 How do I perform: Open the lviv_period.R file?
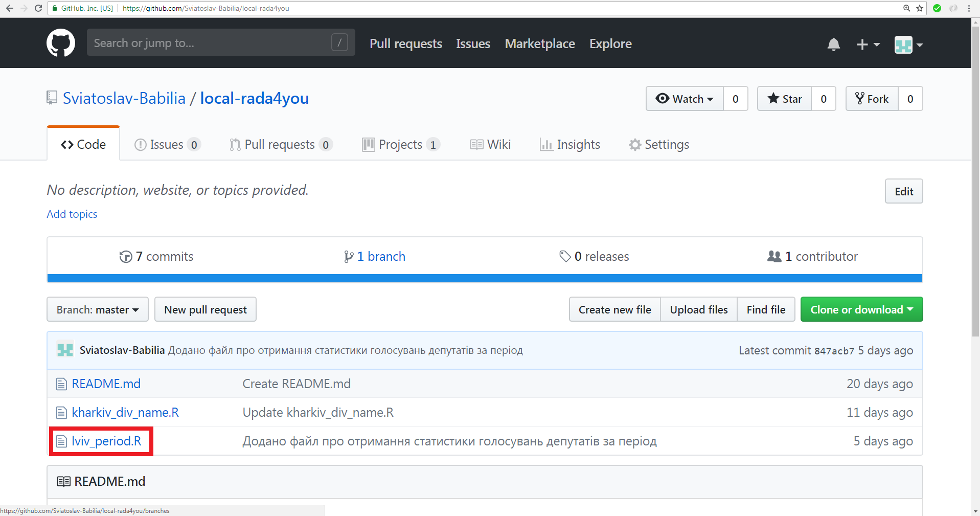coord(106,441)
